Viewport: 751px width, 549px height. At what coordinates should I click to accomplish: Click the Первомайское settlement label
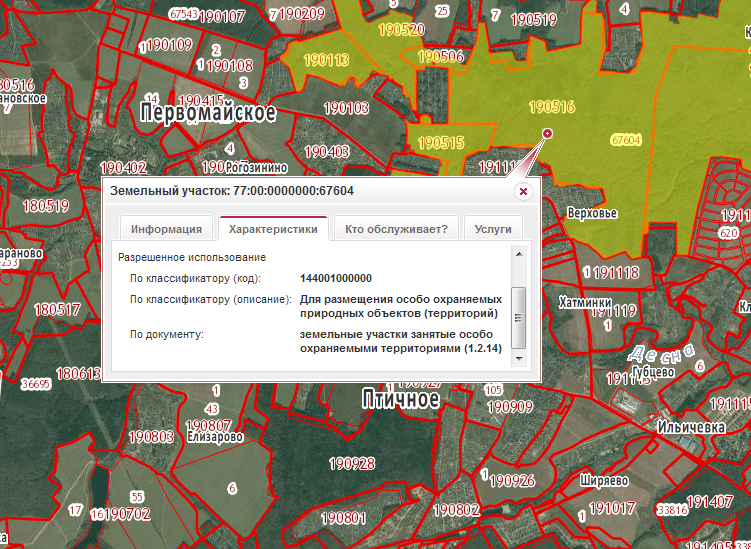(208, 113)
